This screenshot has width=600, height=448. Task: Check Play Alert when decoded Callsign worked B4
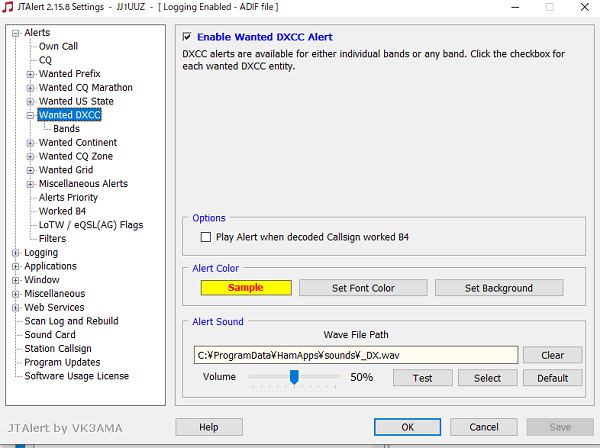[x=206, y=237]
